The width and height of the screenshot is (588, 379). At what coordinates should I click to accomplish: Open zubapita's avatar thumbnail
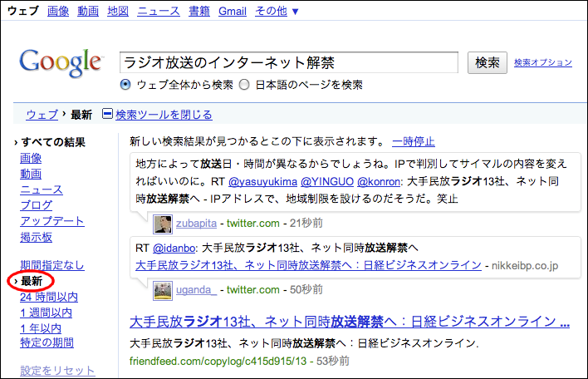163,224
